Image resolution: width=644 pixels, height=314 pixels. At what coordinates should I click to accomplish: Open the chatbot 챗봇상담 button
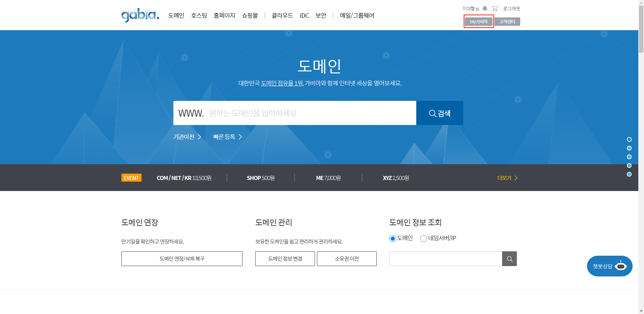(609, 266)
